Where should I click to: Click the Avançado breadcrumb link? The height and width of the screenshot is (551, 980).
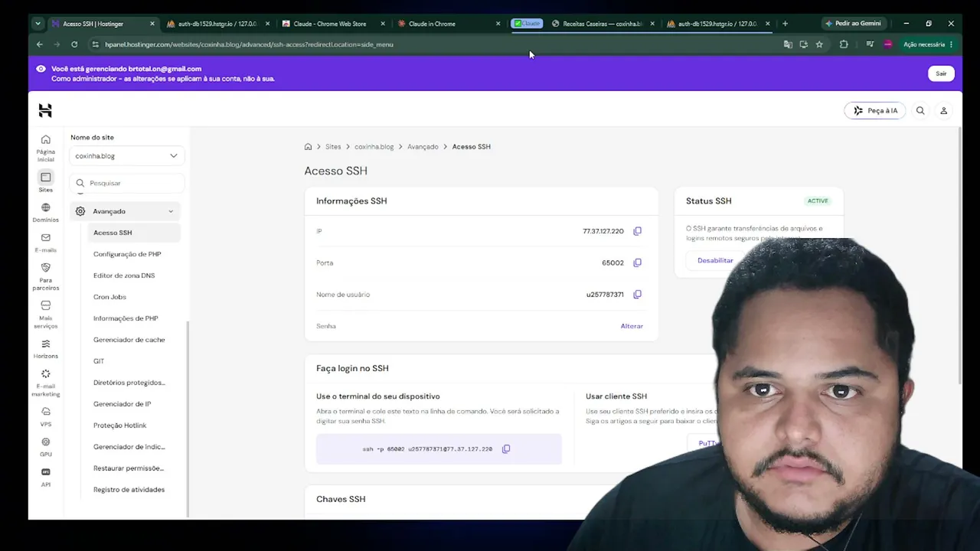(x=423, y=146)
